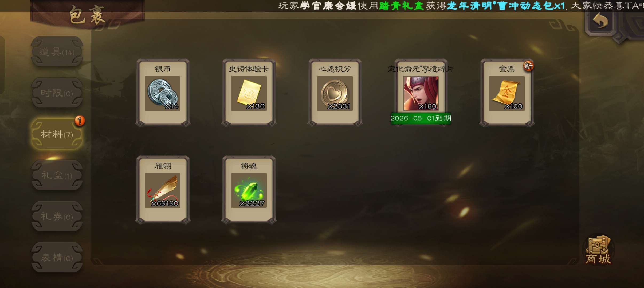The width and height of the screenshot is (644, 288).
Task: Open the 银币 silver coin item
Action: click(163, 93)
